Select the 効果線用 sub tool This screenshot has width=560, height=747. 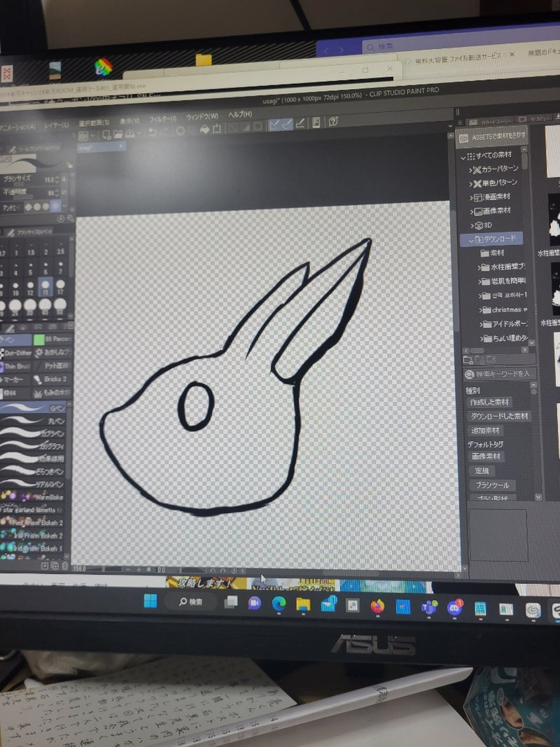click(x=33, y=459)
